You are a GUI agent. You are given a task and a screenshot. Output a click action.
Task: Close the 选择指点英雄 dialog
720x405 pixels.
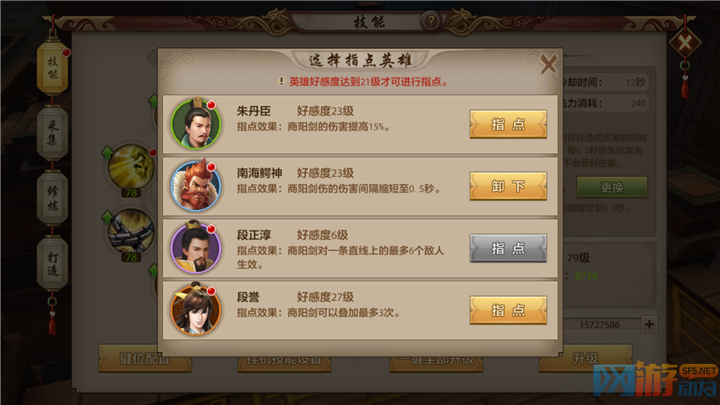(x=549, y=64)
